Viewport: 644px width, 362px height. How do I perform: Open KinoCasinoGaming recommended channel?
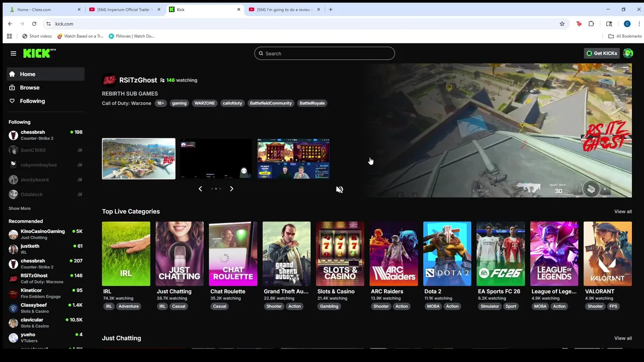46,234
